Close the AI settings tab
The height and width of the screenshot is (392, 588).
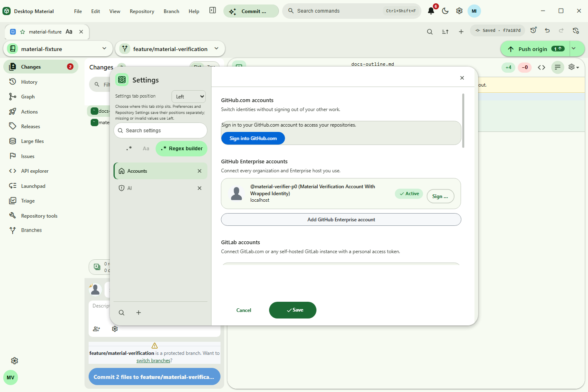[200, 188]
